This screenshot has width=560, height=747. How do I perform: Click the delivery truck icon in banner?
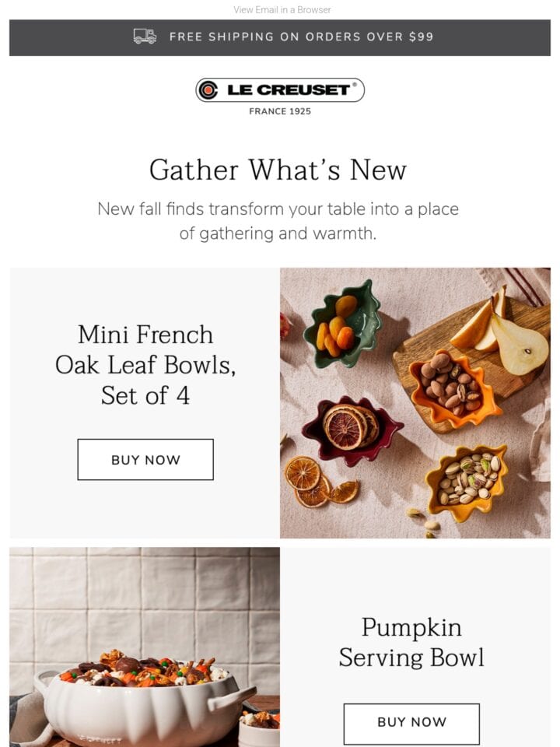pyautogui.click(x=145, y=37)
